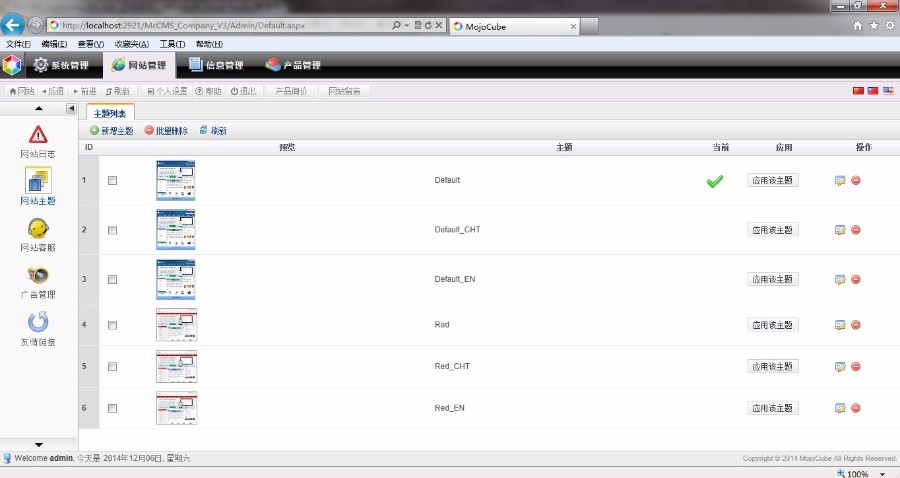Delete the Default theme with red icon
The height and width of the screenshot is (478, 900).
(856, 180)
